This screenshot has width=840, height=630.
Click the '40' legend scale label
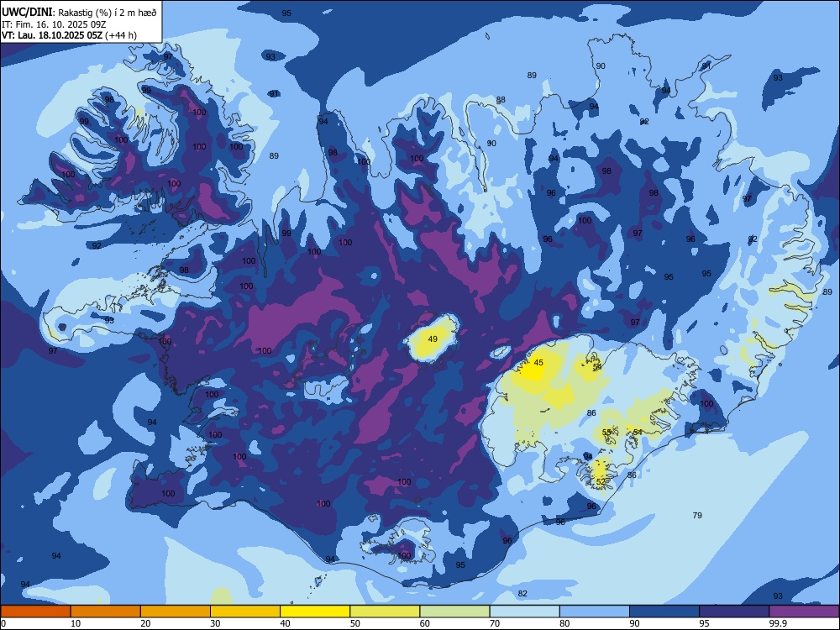pos(286,623)
